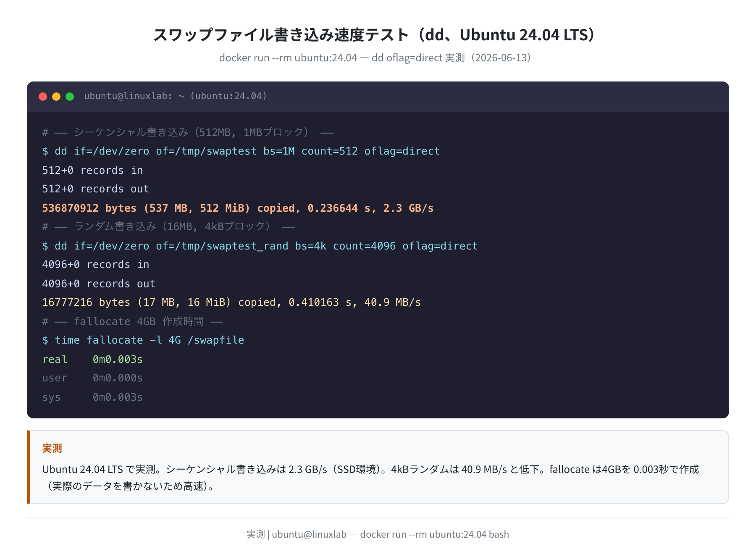Click the comment line fallocate 4GB 作成時間
This screenshot has height=557, width=756.
tap(133, 321)
